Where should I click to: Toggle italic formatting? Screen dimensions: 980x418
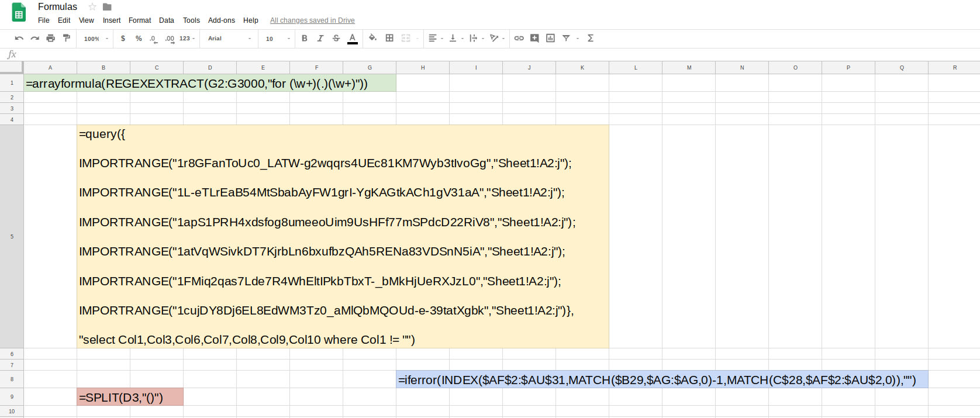point(320,38)
